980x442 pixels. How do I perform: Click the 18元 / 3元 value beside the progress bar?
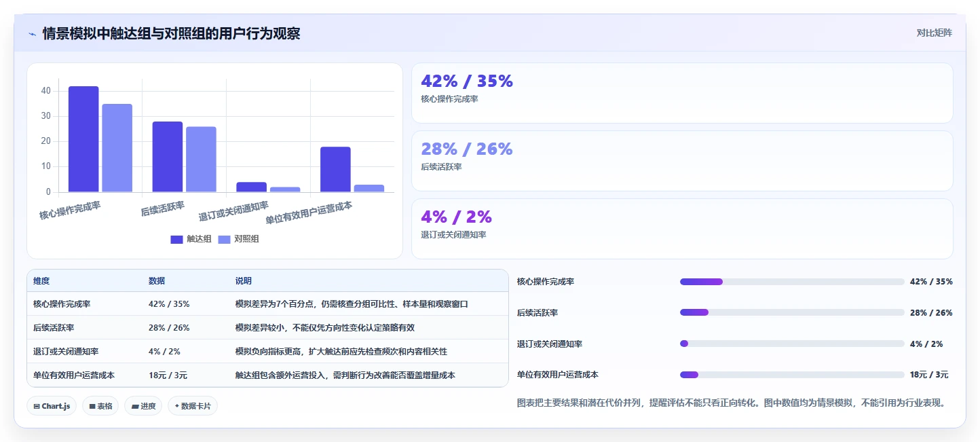coord(929,375)
